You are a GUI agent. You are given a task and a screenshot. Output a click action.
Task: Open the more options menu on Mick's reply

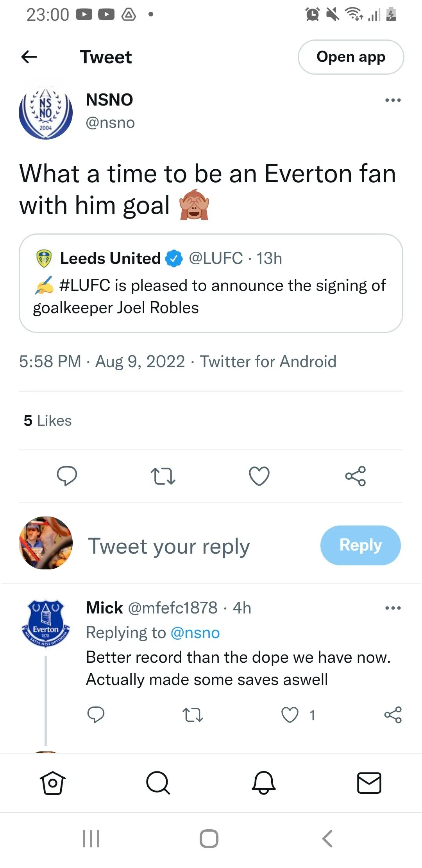(393, 608)
